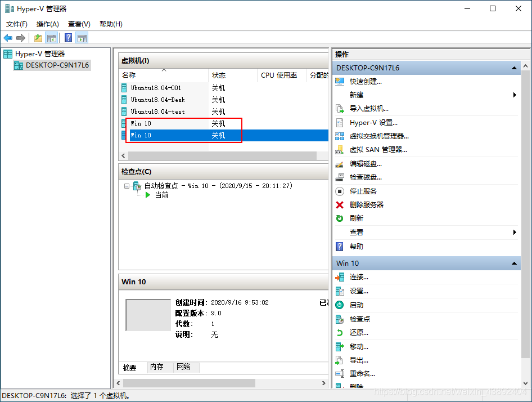Click the Up one level folder icon
The width and height of the screenshot is (532, 402).
click(38, 38)
